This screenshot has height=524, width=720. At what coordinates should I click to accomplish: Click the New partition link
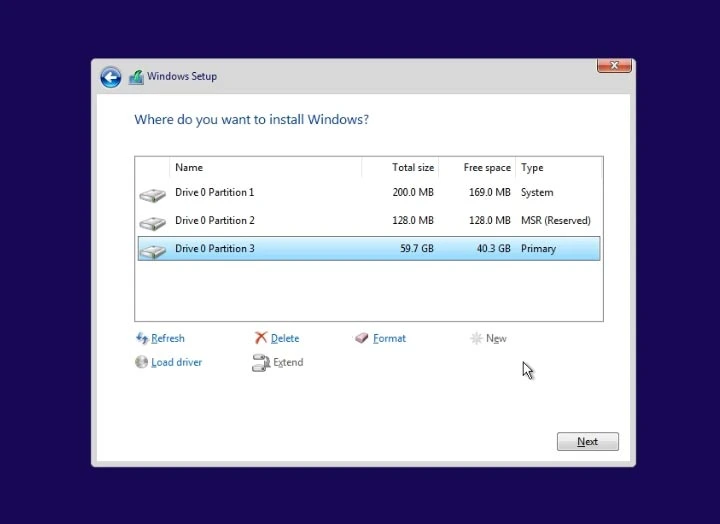click(x=496, y=338)
